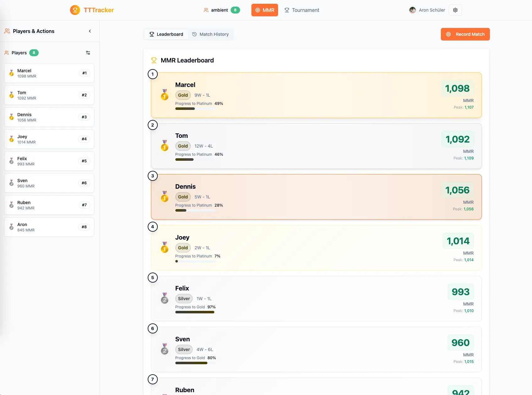The width and height of the screenshot is (532, 395).
Task: Switch to Tournament mode
Action: (302, 10)
